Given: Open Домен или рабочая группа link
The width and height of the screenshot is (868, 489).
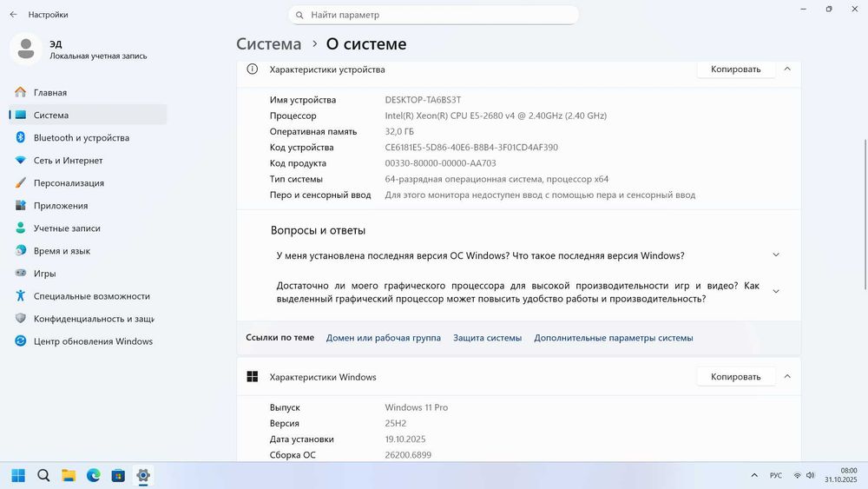Looking at the screenshot, I should (x=383, y=338).
